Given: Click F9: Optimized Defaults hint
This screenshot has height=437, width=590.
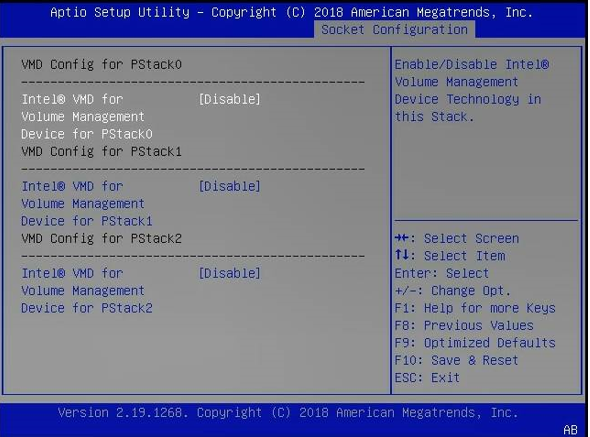Looking at the screenshot, I should 475,343.
